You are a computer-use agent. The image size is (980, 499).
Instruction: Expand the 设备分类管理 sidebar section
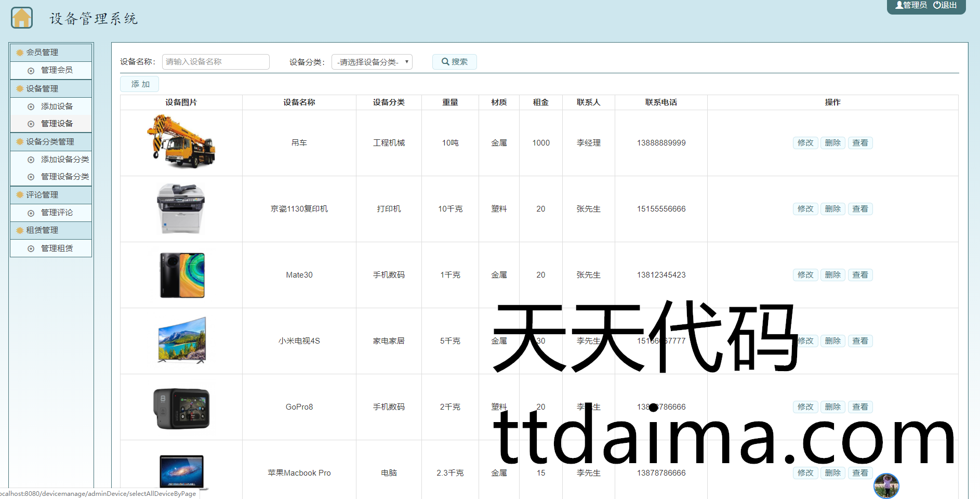pos(51,142)
